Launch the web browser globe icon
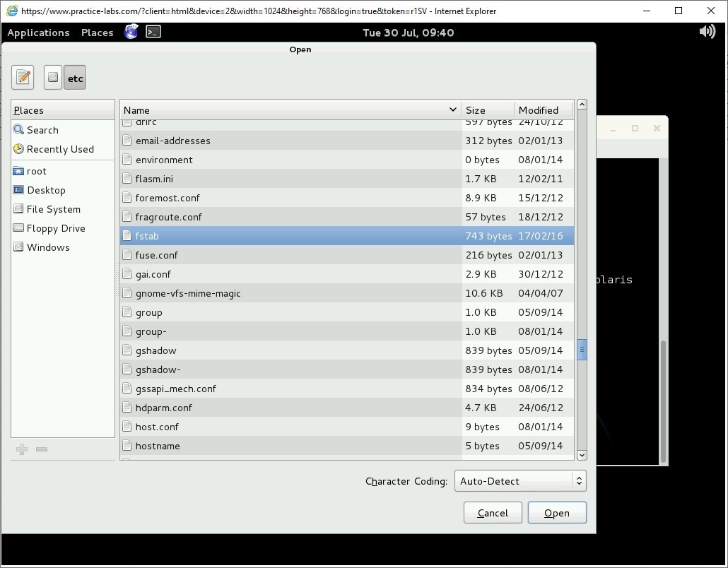This screenshot has width=728, height=568. click(x=131, y=32)
